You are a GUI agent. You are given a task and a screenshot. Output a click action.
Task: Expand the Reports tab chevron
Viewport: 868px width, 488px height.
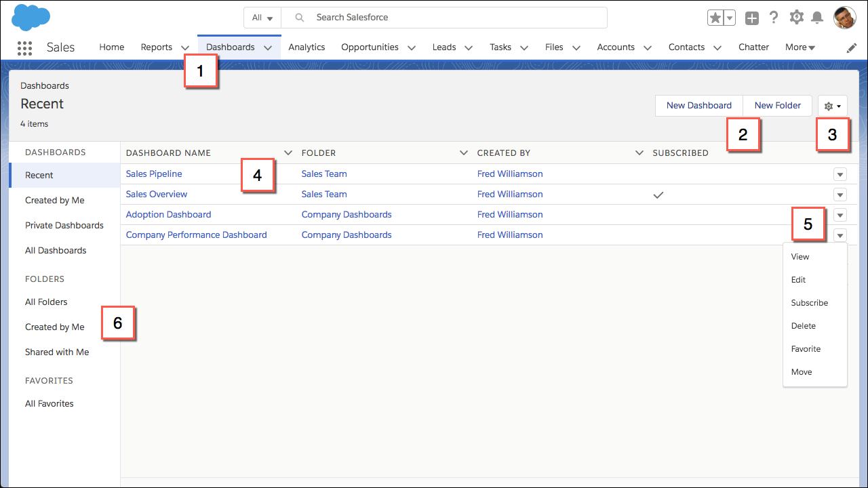[185, 48]
